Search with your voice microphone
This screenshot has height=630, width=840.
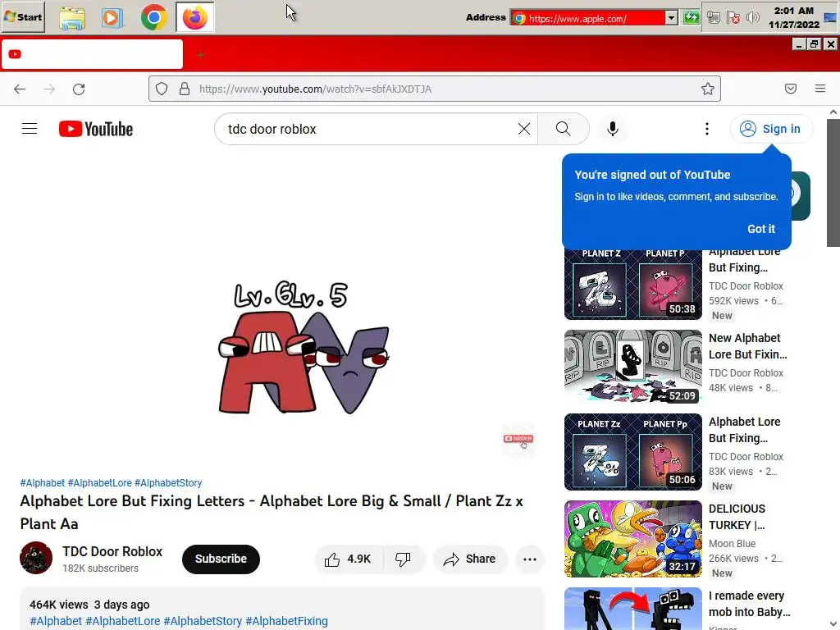click(613, 129)
